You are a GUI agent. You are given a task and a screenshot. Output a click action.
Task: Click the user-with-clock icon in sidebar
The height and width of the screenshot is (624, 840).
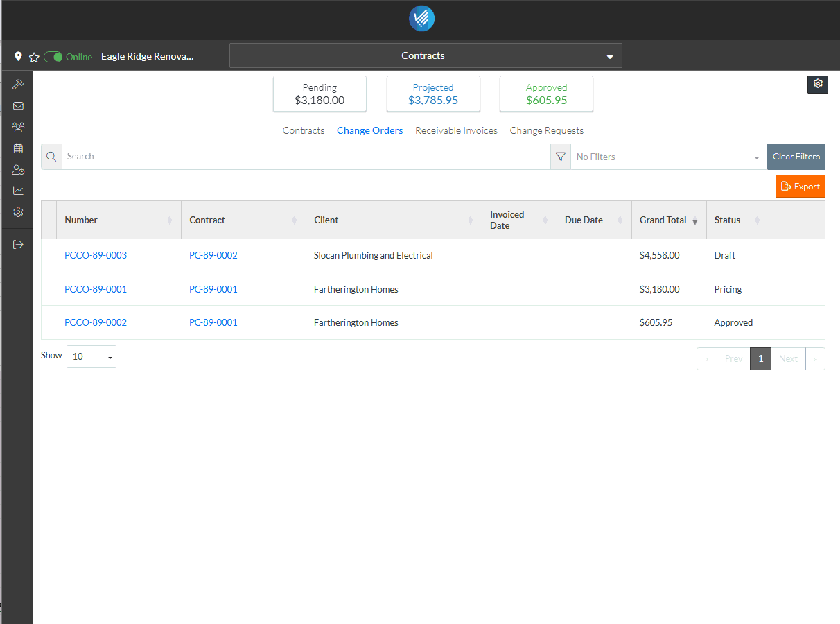[19, 170]
